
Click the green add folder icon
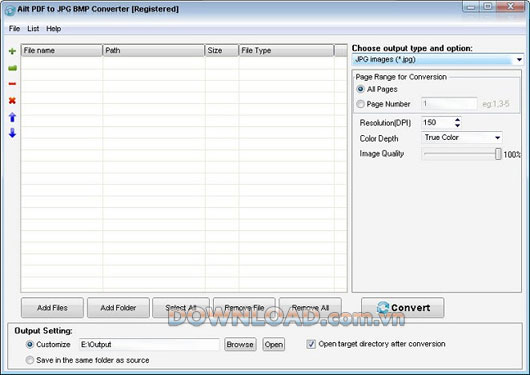[x=12, y=68]
